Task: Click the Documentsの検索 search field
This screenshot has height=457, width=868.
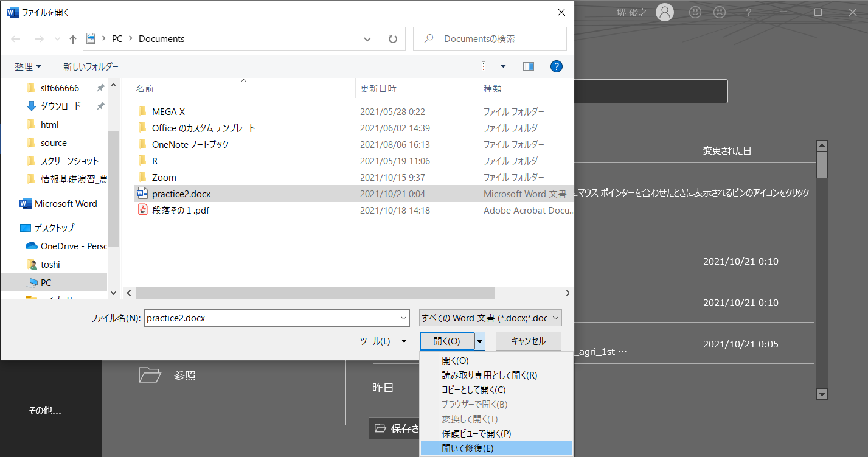Action: [490, 39]
